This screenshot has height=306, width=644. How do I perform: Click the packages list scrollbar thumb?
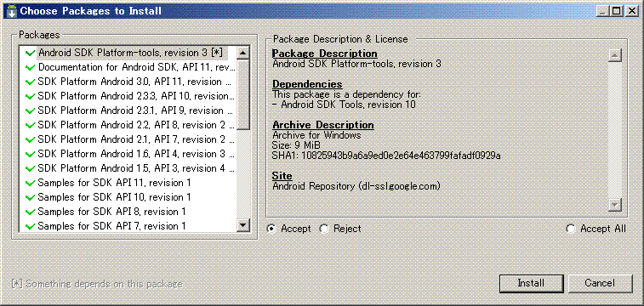[x=243, y=94]
